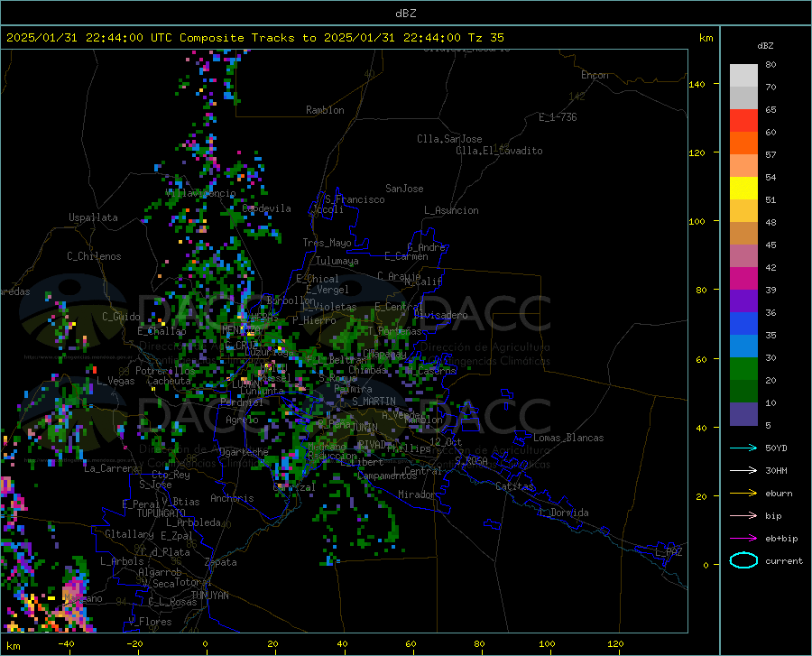This screenshot has height=656, width=812.
Task: Click the 'TUNUYAN' city label
Action: pyautogui.click(x=209, y=596)
